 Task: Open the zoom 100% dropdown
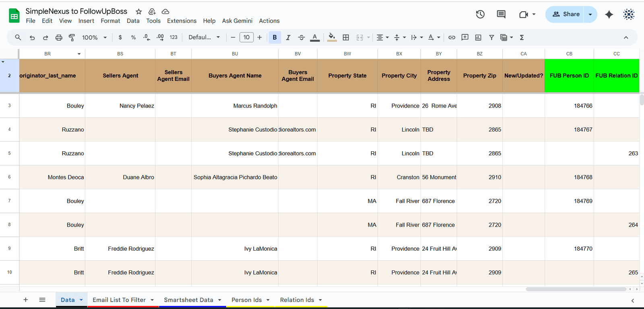pos(94,37)
